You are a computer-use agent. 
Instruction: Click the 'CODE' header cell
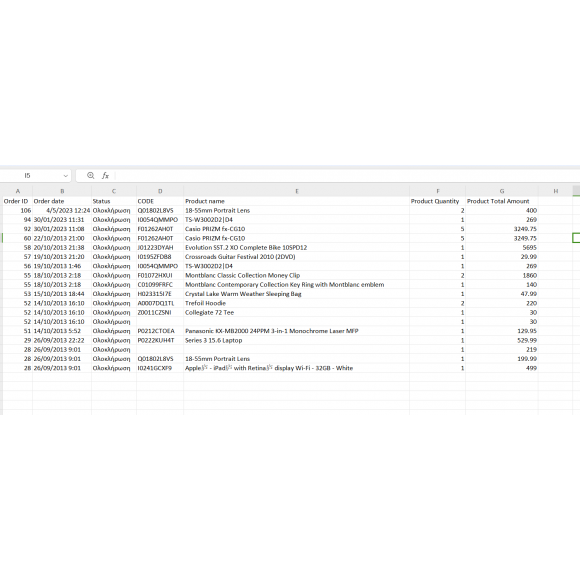160,201
